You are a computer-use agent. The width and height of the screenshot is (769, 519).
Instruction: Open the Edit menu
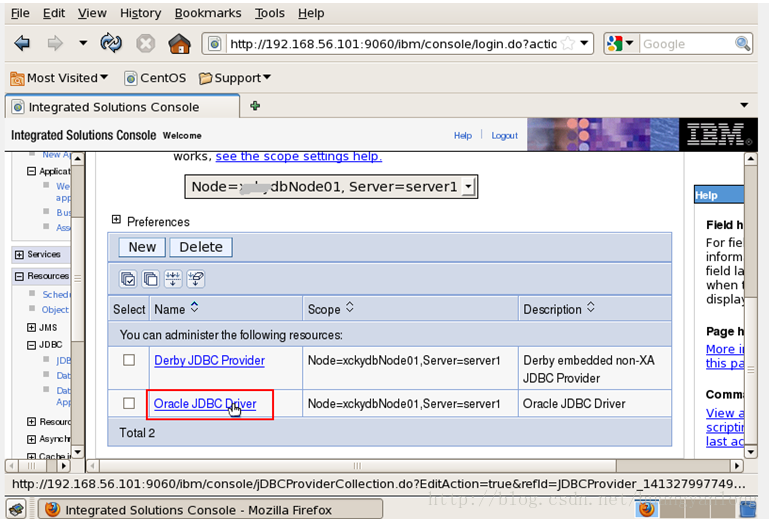(53, 13)
